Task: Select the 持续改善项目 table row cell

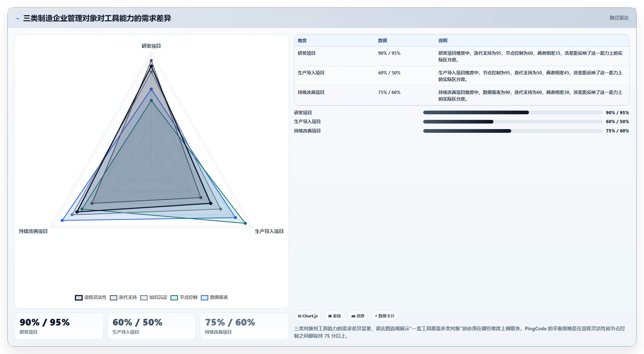Action: (x=311, y=92)
